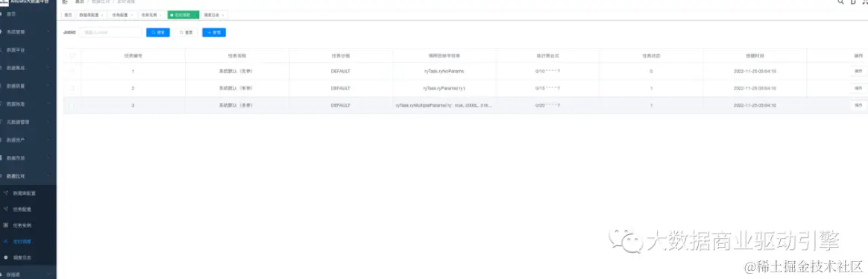
Task: Click the 任务实例 grid icon in sidebar
Action: coord(5,225)
